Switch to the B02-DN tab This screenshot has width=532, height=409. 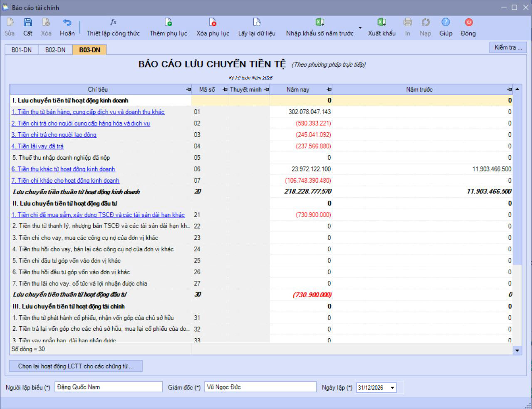tap(55, 50)
